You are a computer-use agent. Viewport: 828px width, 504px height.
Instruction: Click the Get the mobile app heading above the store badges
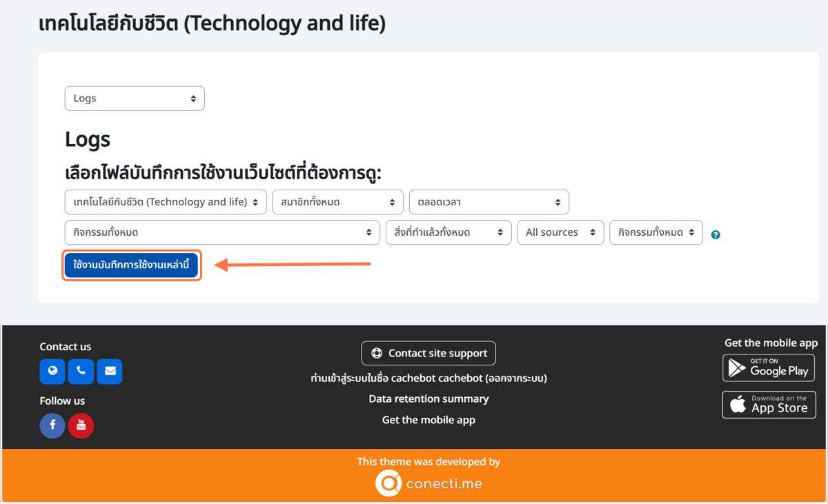click(771, 343)
